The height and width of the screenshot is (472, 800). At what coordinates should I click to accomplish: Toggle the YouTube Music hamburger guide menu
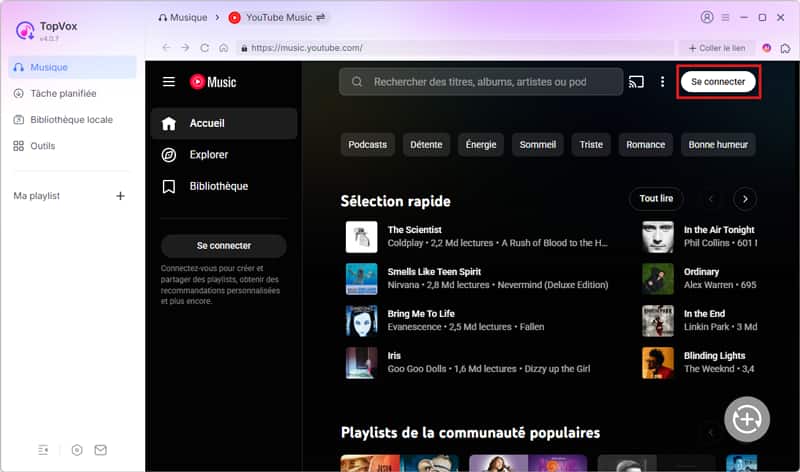click(169, 82)
